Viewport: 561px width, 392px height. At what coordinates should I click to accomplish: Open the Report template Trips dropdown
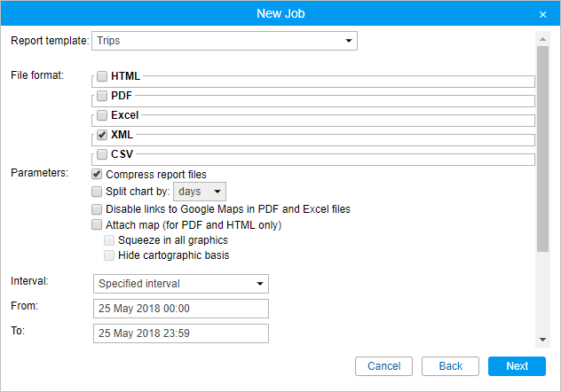tap(225, 41)
